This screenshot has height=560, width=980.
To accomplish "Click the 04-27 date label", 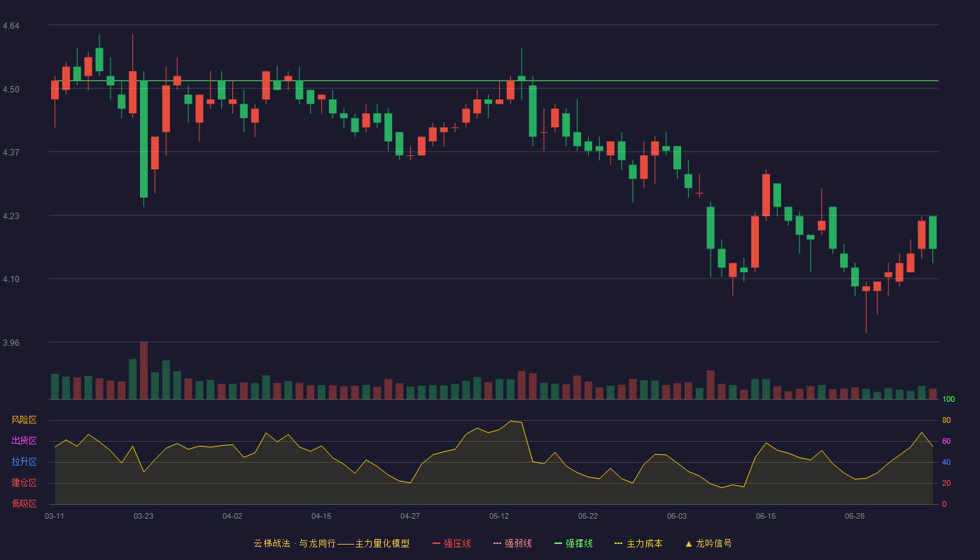I will tap(410, 516).
